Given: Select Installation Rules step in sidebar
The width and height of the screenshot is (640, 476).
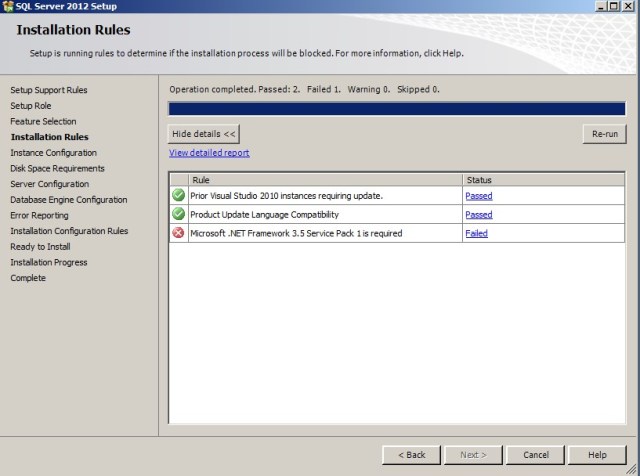Looking at the screenshot, I should pyautogui.click(x=50, y=137).
